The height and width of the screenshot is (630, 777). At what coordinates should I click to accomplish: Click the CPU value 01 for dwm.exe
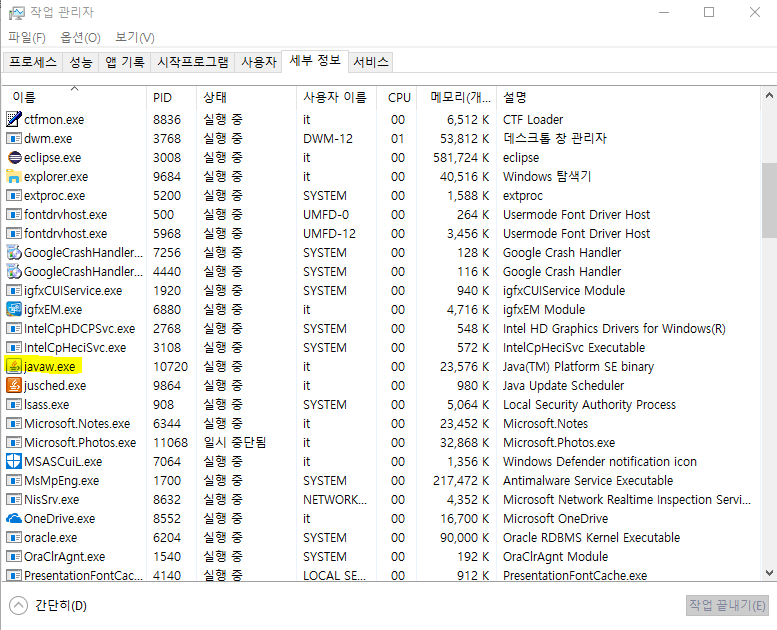397,138
